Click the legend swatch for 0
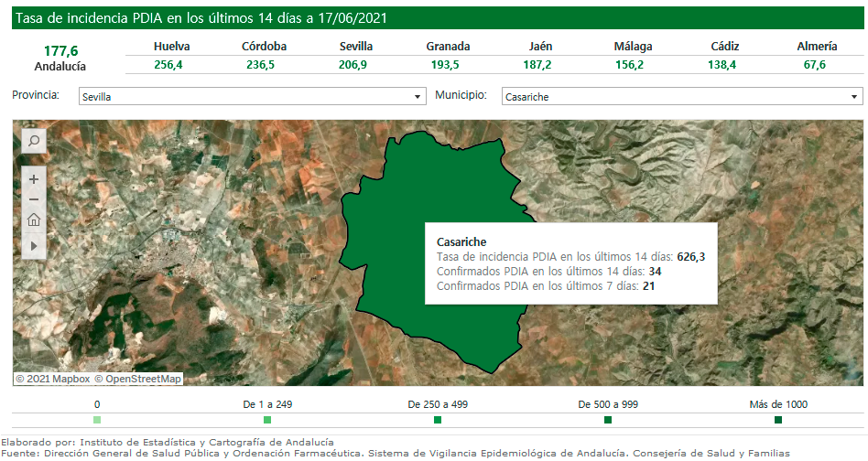Image resolution: width=868 pixels, height=461 pixels. point(97,420)
